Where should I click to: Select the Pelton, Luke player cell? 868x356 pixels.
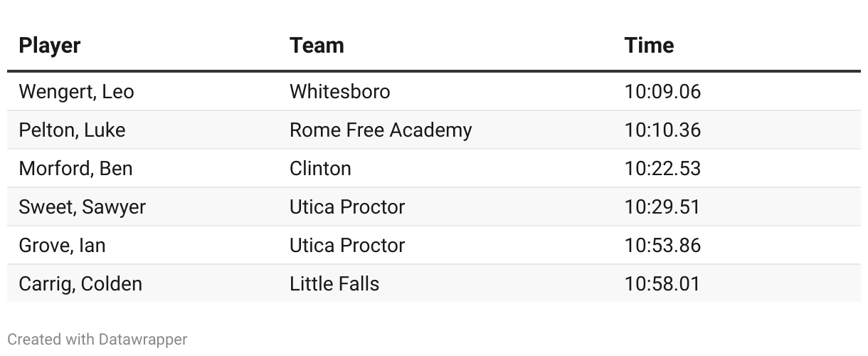[x=72, y=130]
